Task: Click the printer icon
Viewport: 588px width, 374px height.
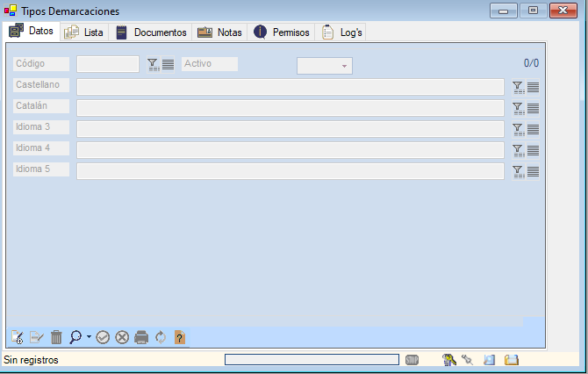Action: (141, 337)
